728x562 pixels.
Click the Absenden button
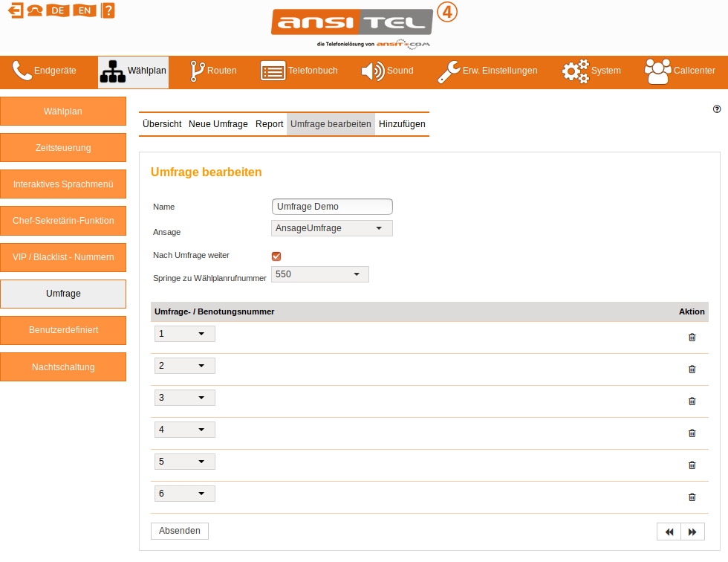(180, 531)
